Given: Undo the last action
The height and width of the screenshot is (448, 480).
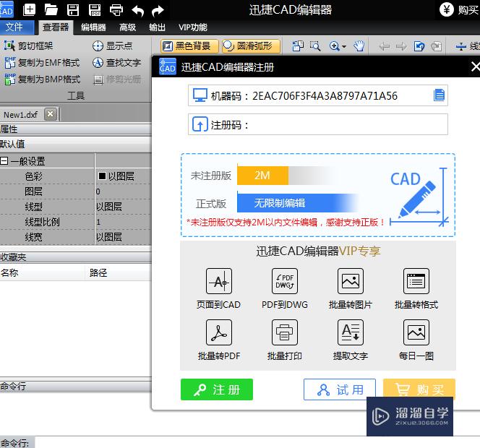Looking at the screenshot, I should coord(138,11).
